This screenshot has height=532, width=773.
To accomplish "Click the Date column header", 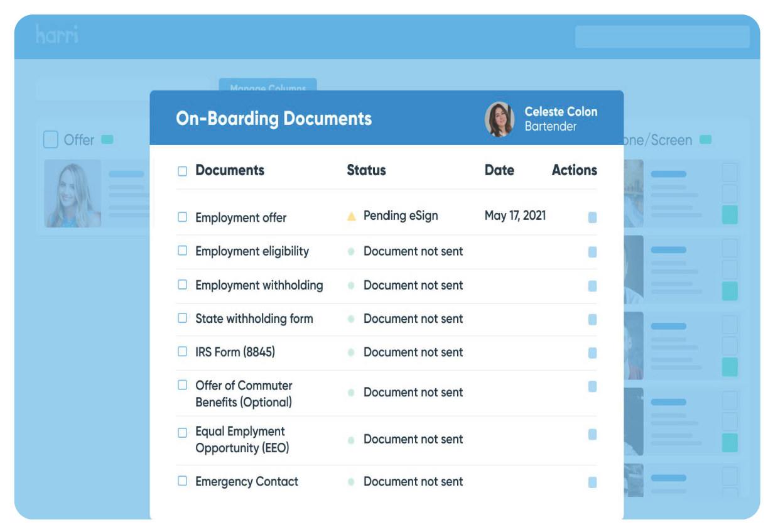I will 499,170.
